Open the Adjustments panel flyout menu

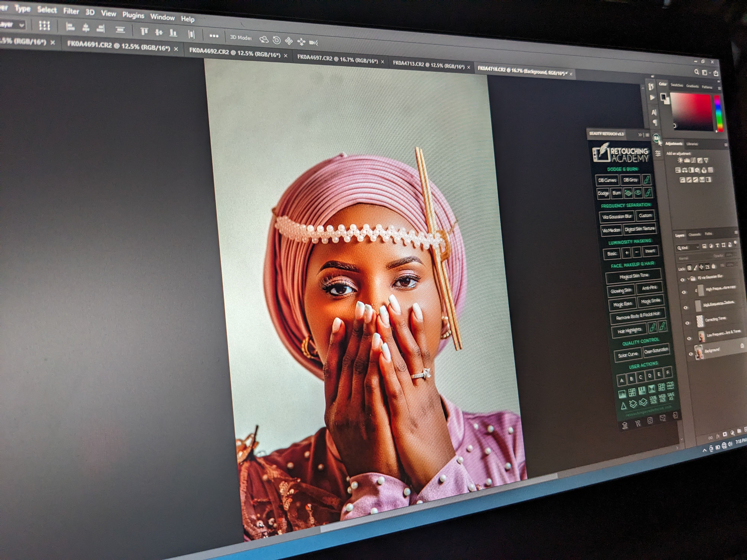726,145
